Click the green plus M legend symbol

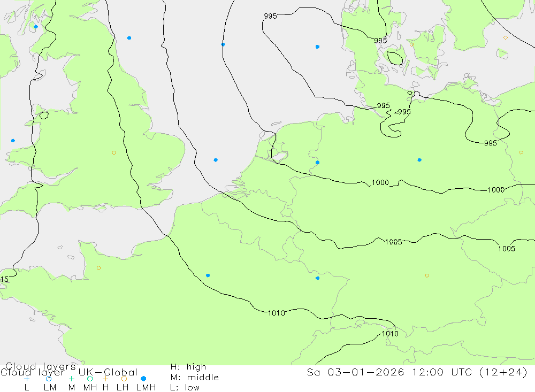[71, 379]
